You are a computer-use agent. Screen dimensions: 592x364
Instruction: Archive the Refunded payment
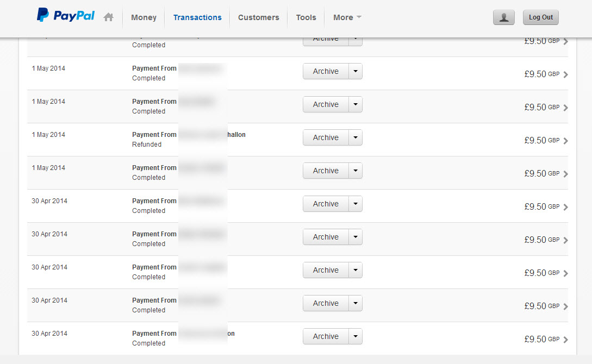326,138
